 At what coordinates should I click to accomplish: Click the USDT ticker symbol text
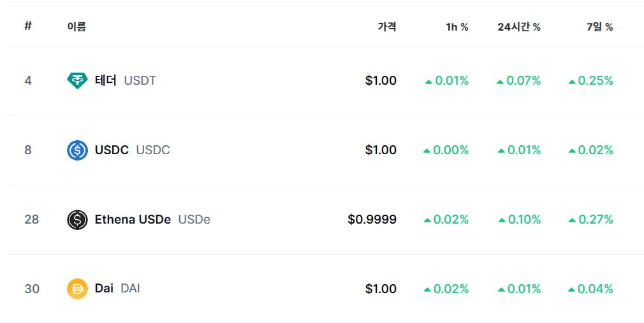140,80
